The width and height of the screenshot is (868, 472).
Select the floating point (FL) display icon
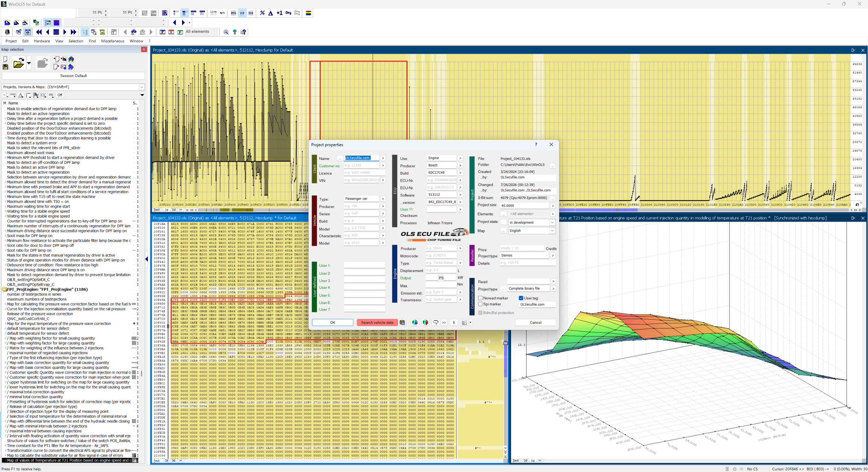(202, 13)
